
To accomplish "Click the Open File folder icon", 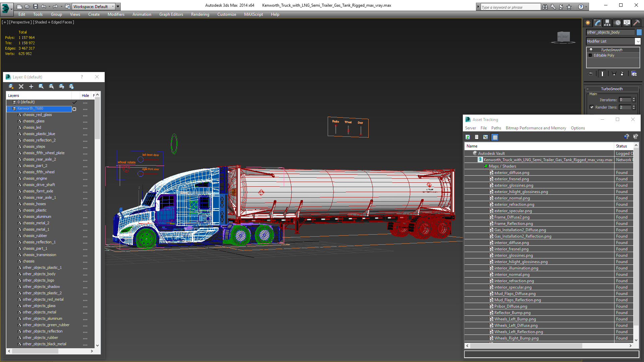I will point(27,6).
